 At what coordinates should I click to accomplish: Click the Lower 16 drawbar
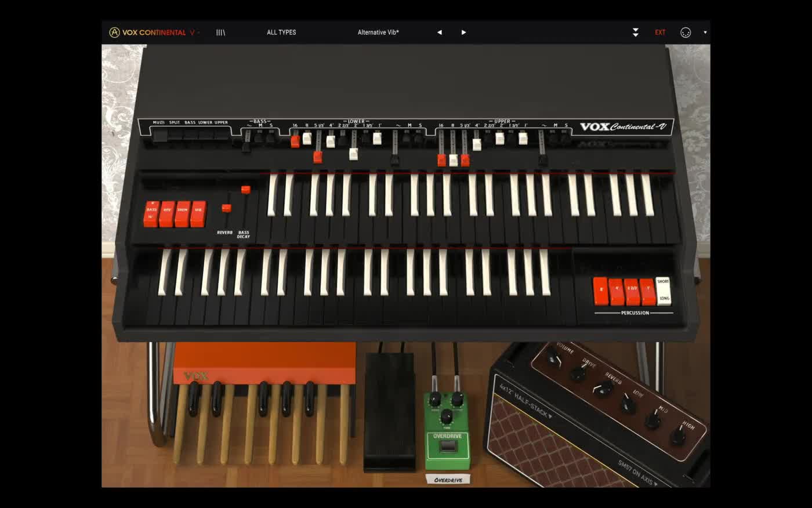(x=295, y=141)
